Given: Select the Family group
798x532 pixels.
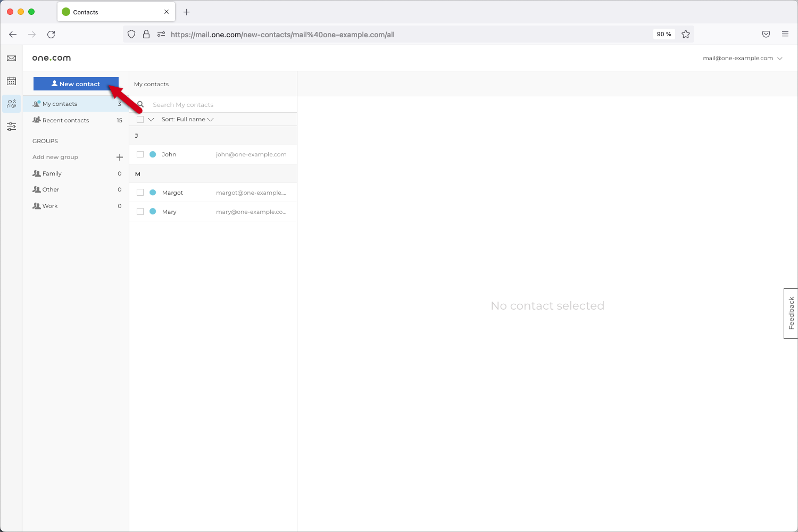Looking at the screenshot, I should coord(52,174).
